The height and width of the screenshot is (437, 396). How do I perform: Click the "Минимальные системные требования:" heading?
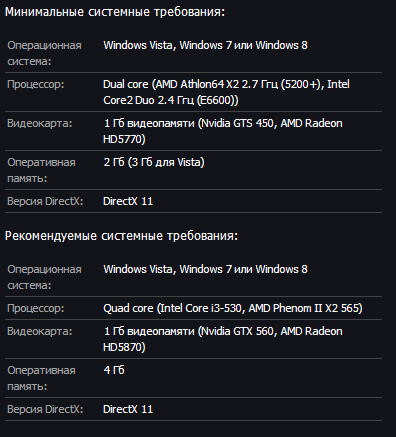tap(115, 12)
